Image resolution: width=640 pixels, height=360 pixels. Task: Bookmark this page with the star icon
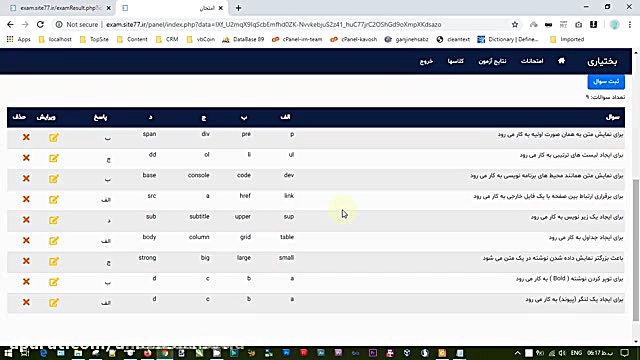[x=515, y=24]
